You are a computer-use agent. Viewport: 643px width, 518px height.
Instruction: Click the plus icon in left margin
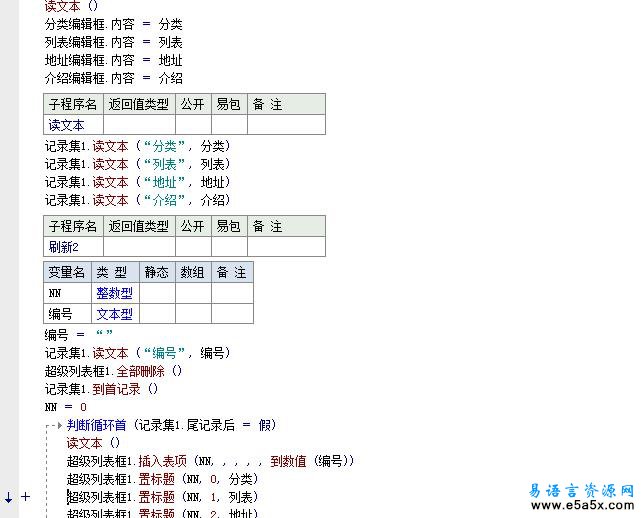(x=25, y=497)
